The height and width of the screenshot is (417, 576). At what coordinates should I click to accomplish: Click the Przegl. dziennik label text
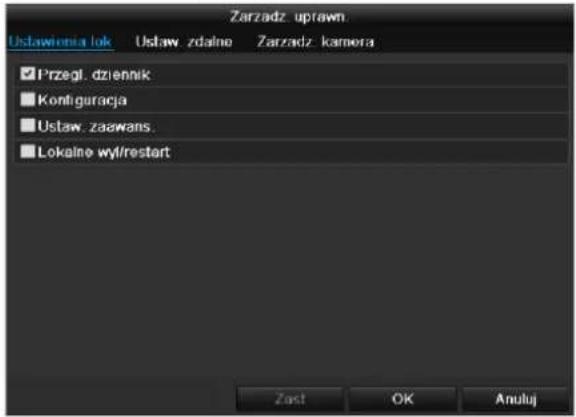point(94,75)
